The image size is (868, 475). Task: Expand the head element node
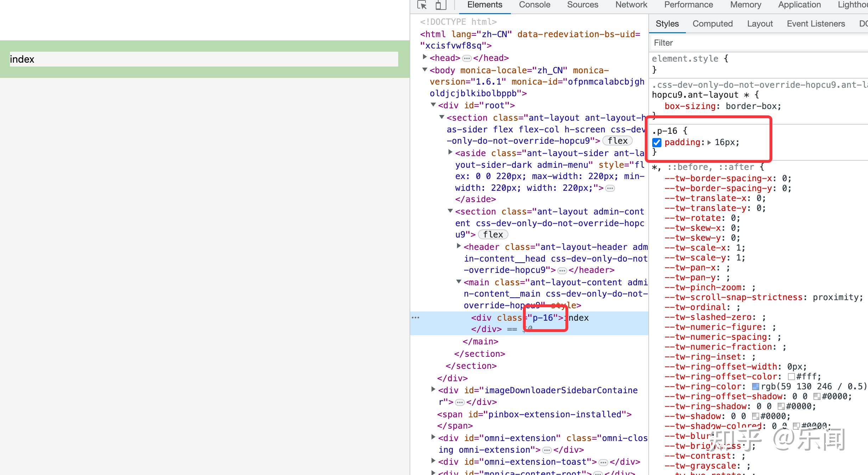pyautogui.click(x=425, y=57)
